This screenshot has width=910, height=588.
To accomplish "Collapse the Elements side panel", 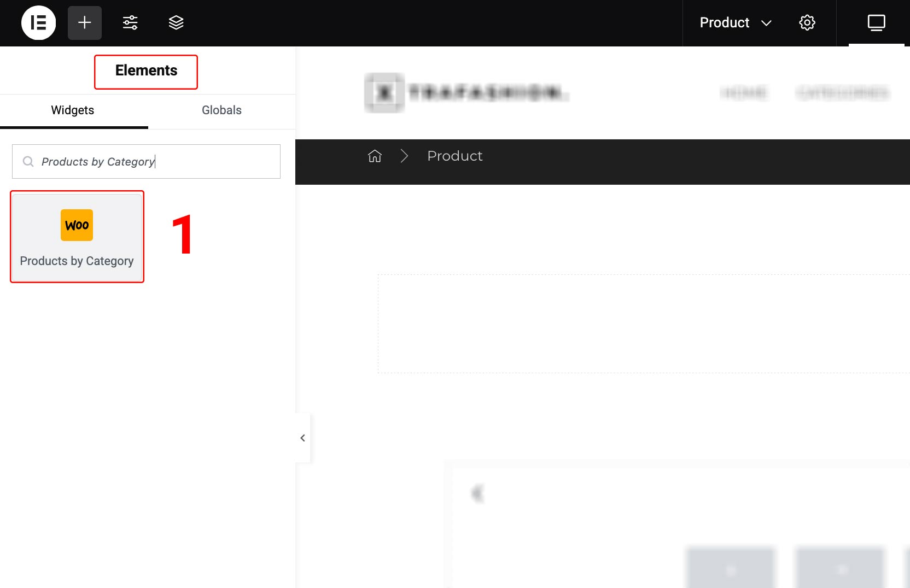I will 302,438.
